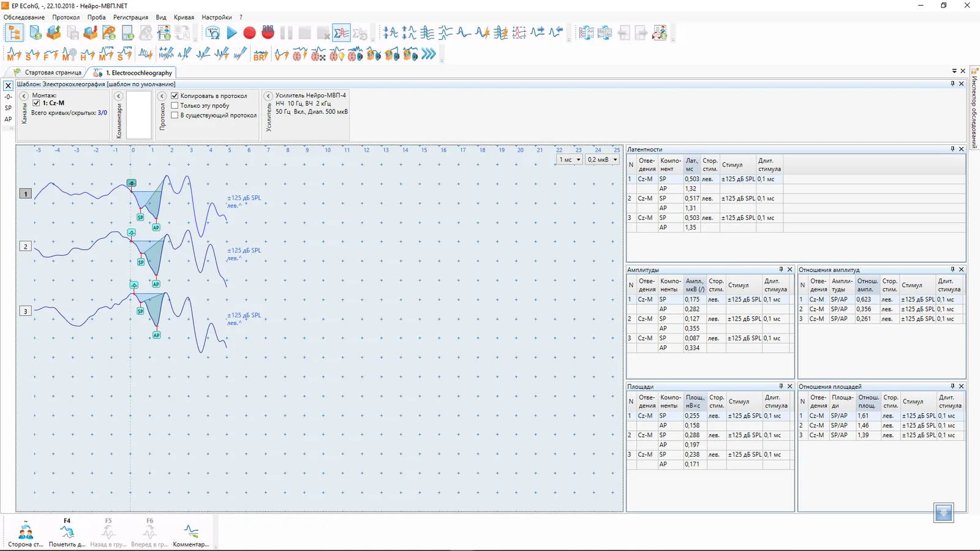Open the Регистрация menu
This screenshot has width=980, height=551.
pos(130,17)
